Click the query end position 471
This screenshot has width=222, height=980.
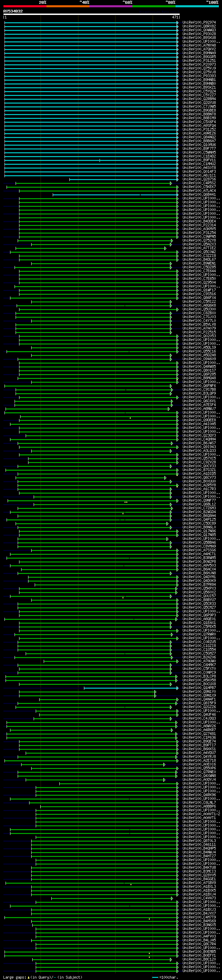175,17
